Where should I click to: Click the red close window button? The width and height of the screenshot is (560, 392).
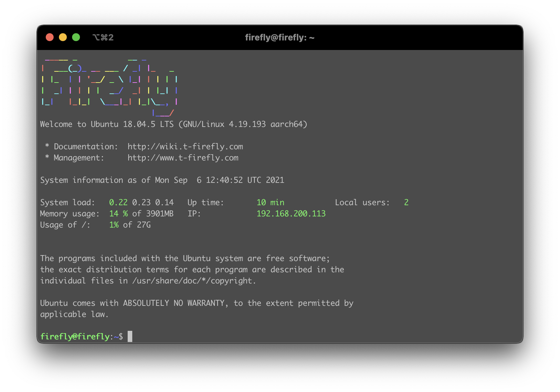click(x=50, y=37)
